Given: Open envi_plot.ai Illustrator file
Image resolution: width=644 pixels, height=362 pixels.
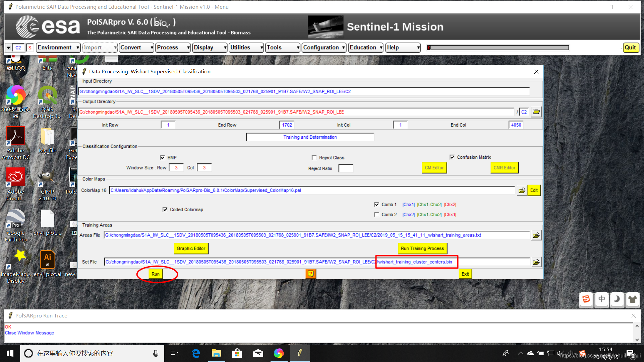Looking at the screenshot, I should (47, 264).
